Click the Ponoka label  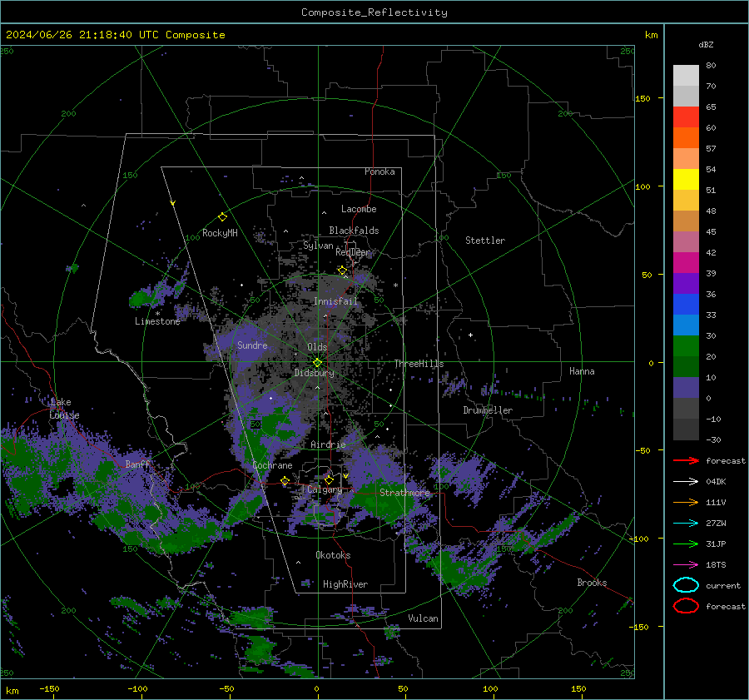(x=379, y=171)
